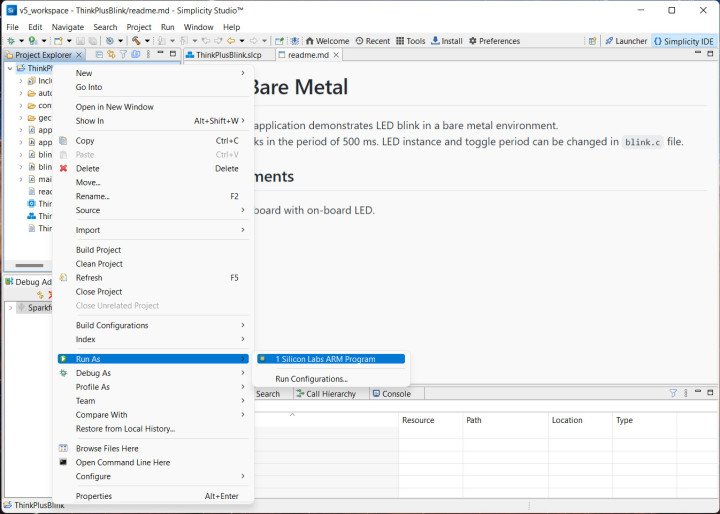Switch to the Simplicity IDE perspective
The height and width of the screenshot is (514, 720).
coord(684,41)
